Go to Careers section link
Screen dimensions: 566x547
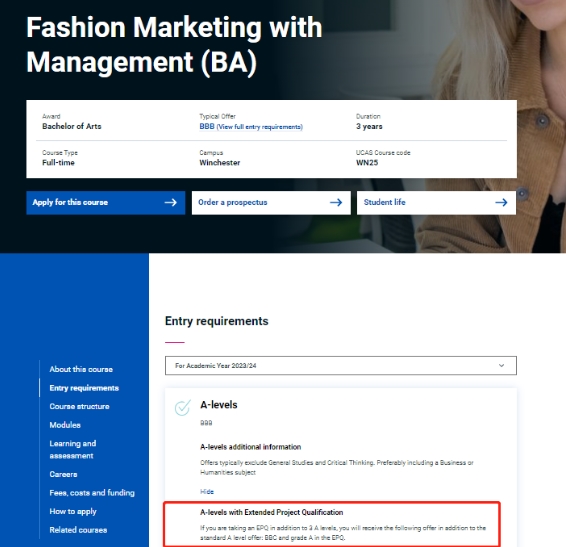pyautogui.click(x=64, y=474)
